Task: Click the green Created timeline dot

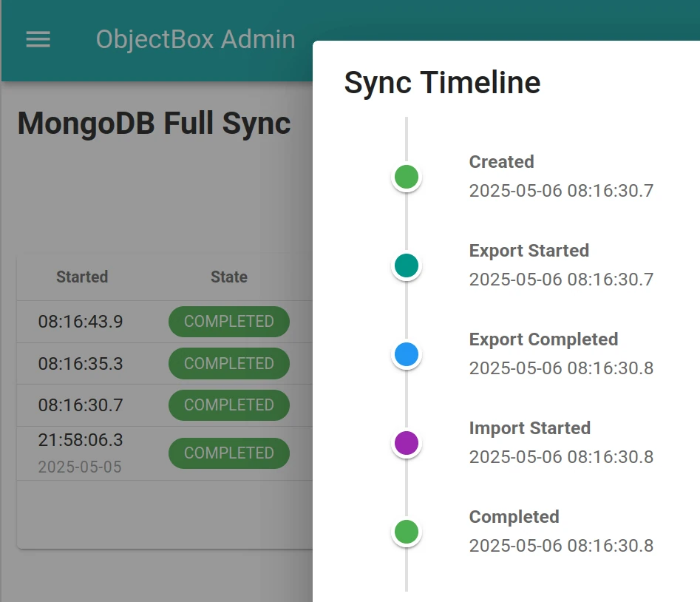Action: point(406,177)
